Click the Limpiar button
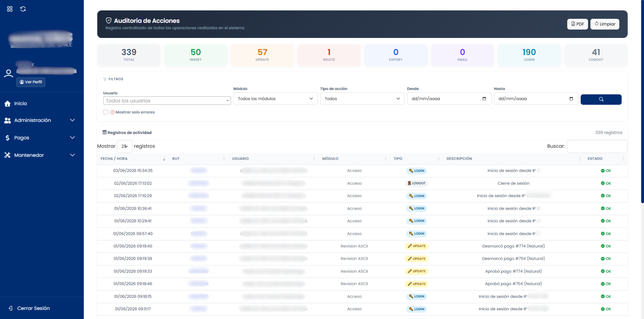 click(605, 24)
